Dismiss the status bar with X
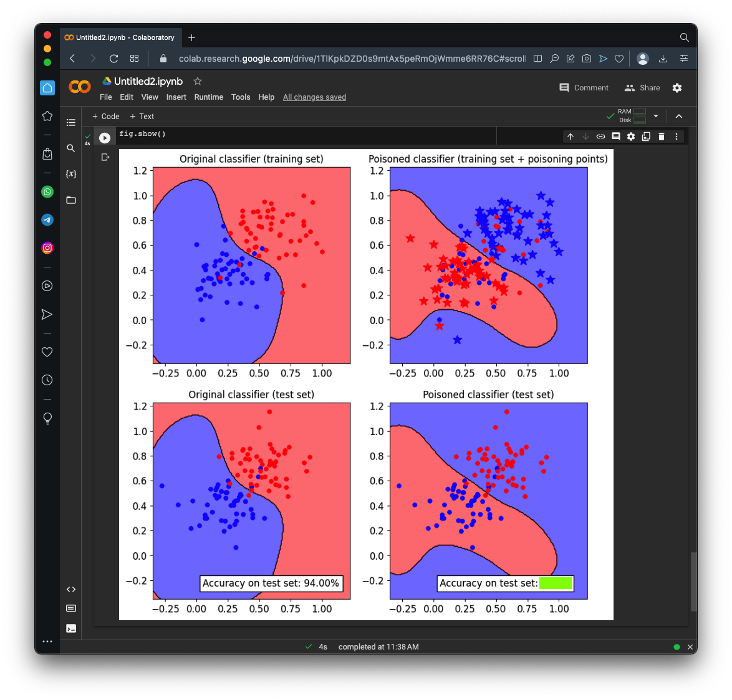Screen dimensions: 732x700 coord(690,647)
